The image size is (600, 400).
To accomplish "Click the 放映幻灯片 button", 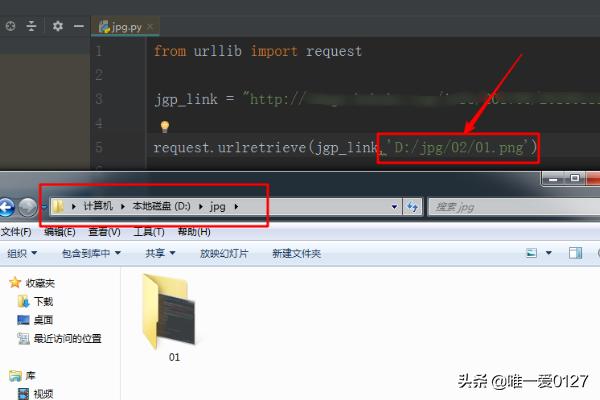I will tap(224, 254).
